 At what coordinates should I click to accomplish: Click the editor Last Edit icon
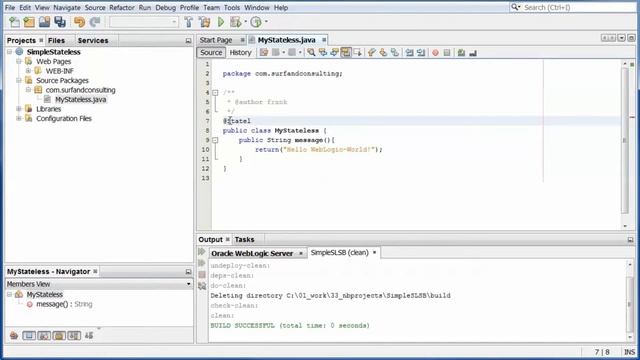tap(264, 52)
